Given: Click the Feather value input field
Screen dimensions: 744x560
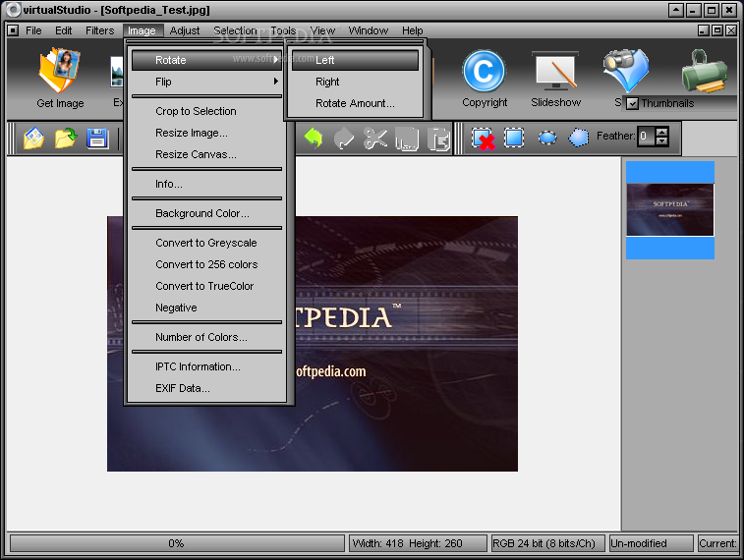Looking at the screenshot, I should [x=646, y=137].
